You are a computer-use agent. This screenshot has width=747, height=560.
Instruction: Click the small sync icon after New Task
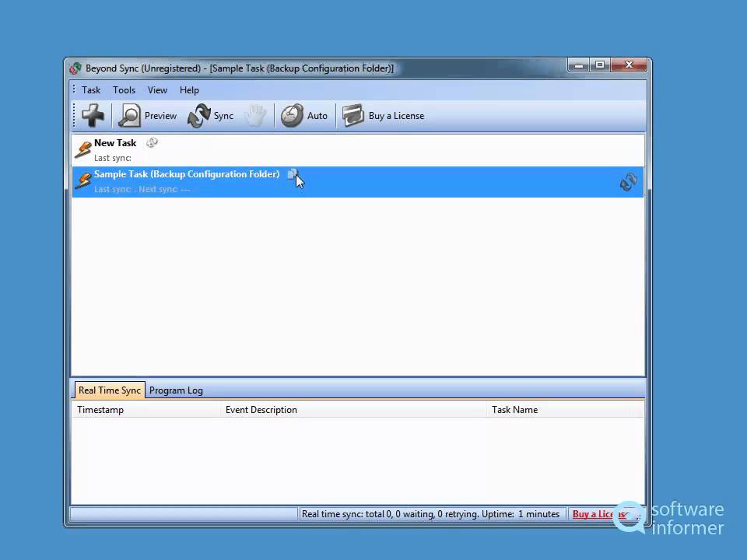click(x=152, y=142)
